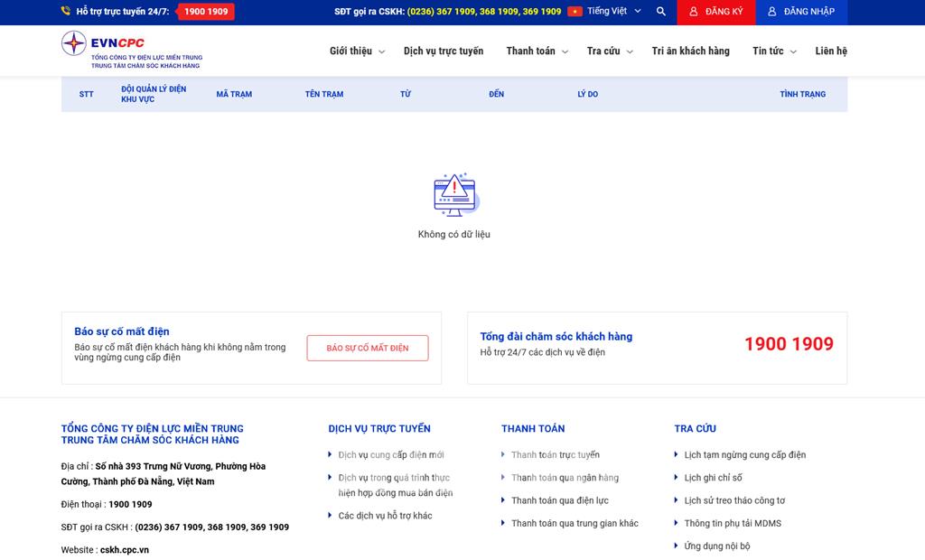Click the red 1900 1909 hotline badge
The height and width of the screenshot is (560, 925).
(x=206, y=12)
